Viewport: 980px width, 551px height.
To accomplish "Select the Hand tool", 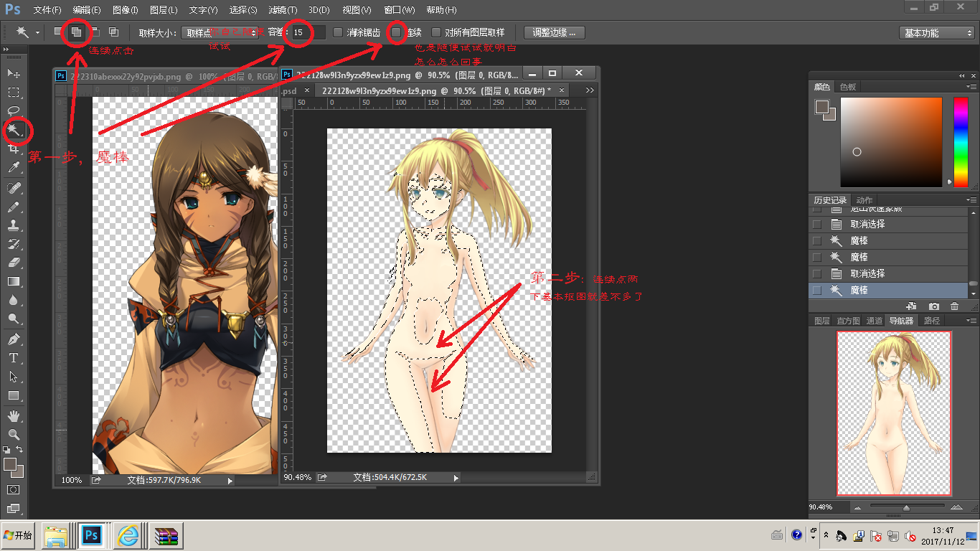I will 14,415.
